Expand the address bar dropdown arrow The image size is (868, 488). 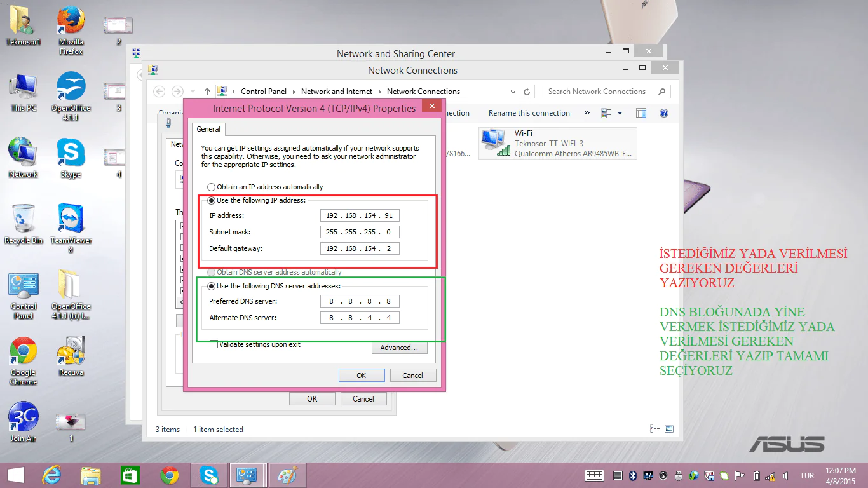[x=513, y=91]
